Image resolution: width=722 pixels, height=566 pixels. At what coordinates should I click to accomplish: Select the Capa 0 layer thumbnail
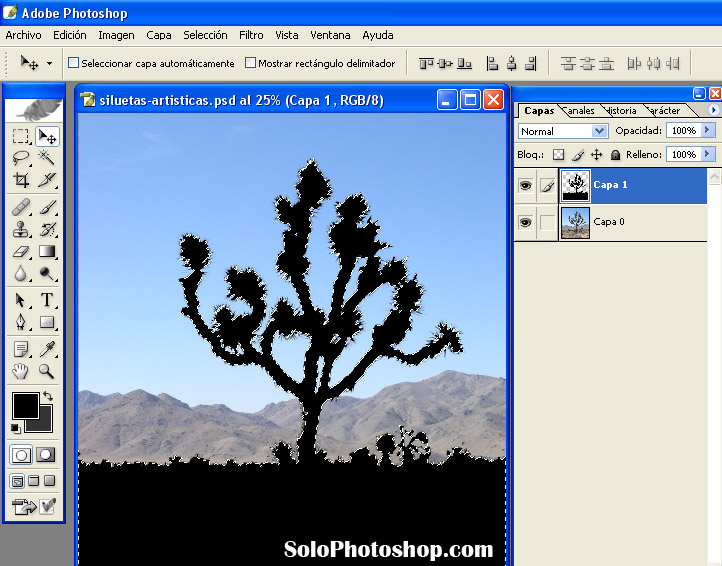[575, 222]
